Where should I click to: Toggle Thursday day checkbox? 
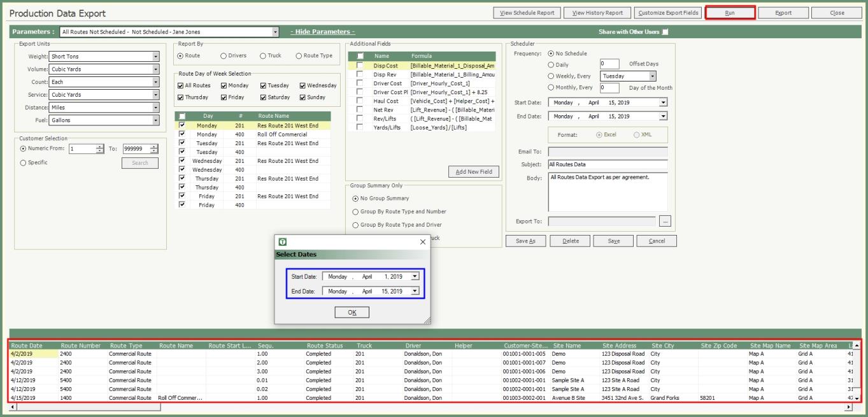coord(180,97)
